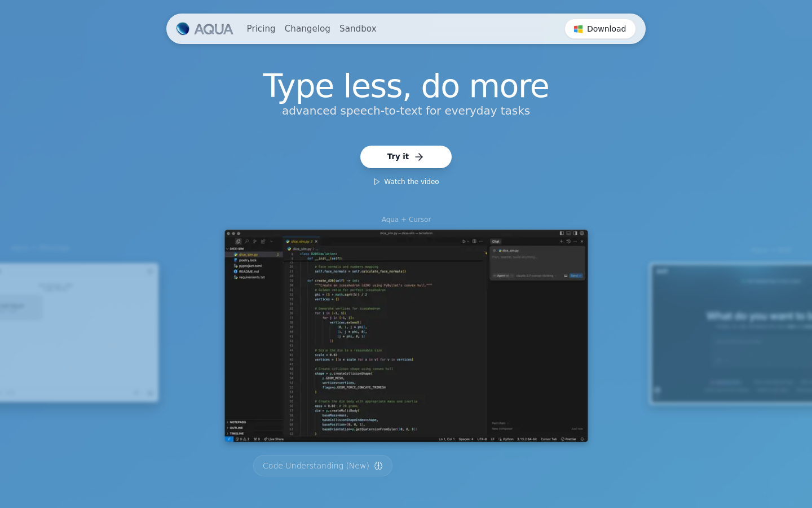Click Spaces: 4 in status bar
Viewport: 812px width, 508px height.
tap(466, 439)
